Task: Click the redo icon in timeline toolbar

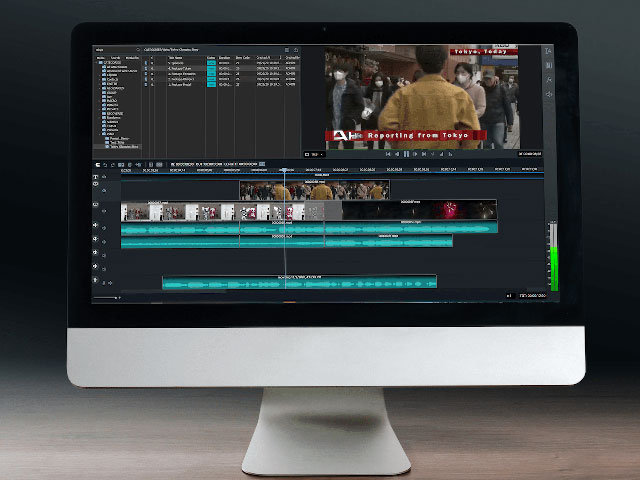Action: coord(113,165)
